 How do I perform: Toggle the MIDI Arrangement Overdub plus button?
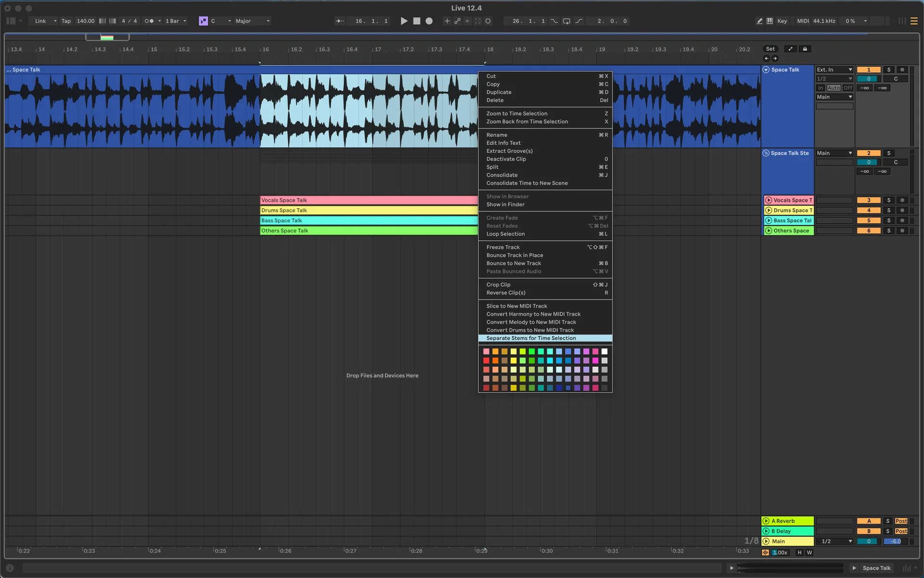coord(447,21)
